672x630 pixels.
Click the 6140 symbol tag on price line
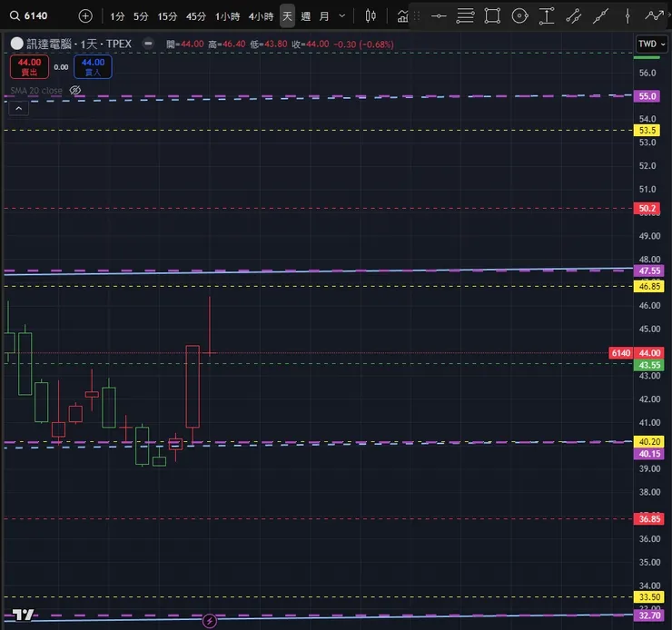tap(620, 353)
